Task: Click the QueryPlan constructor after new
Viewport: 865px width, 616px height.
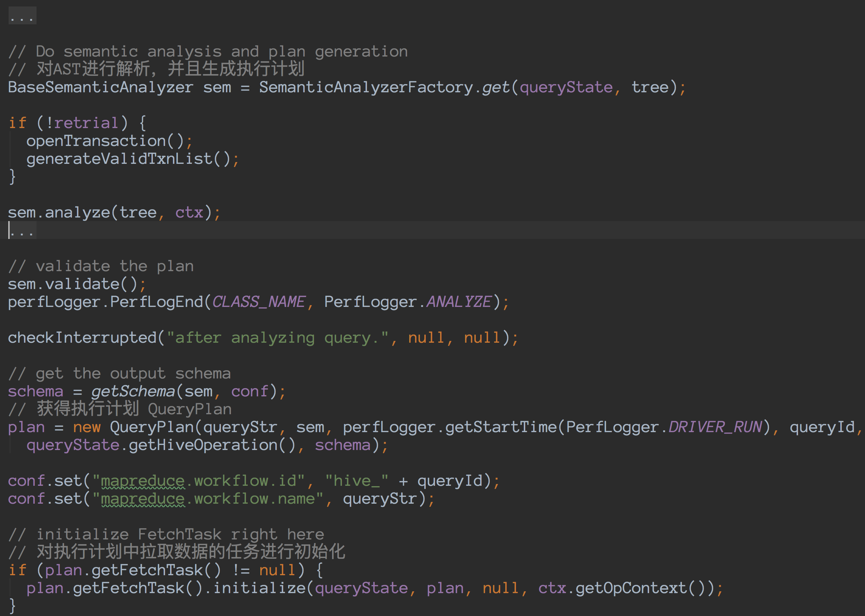Action: (x=152, y=427)
